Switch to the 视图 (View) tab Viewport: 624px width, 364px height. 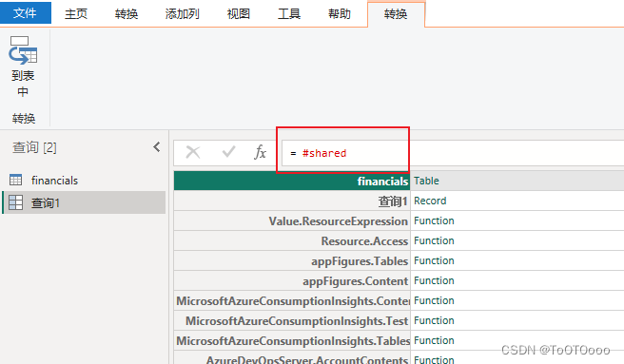click(x=239, y=14)
